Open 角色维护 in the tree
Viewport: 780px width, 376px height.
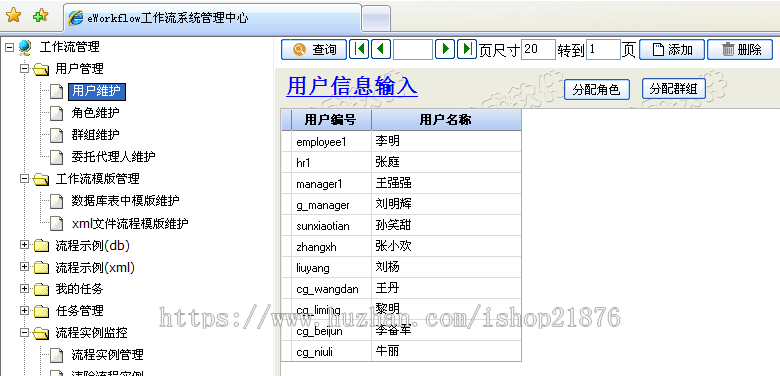pos(96,113)
